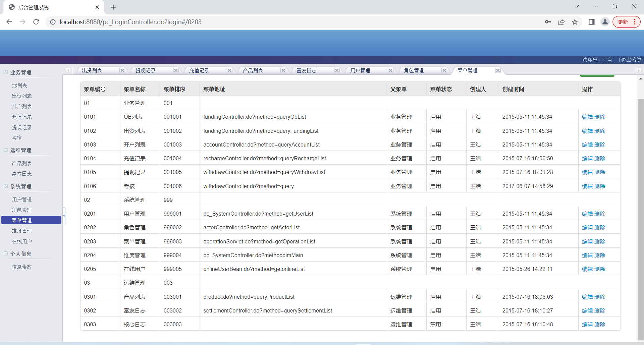This screenshot has height=345, width=644.
Task: Close the 提现记录 tab
Action: pyautogui.click(x=176, y=70)
